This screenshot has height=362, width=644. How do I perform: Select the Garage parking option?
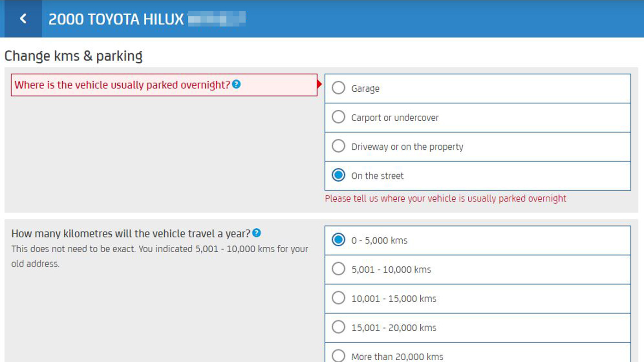tap(477, 89)
